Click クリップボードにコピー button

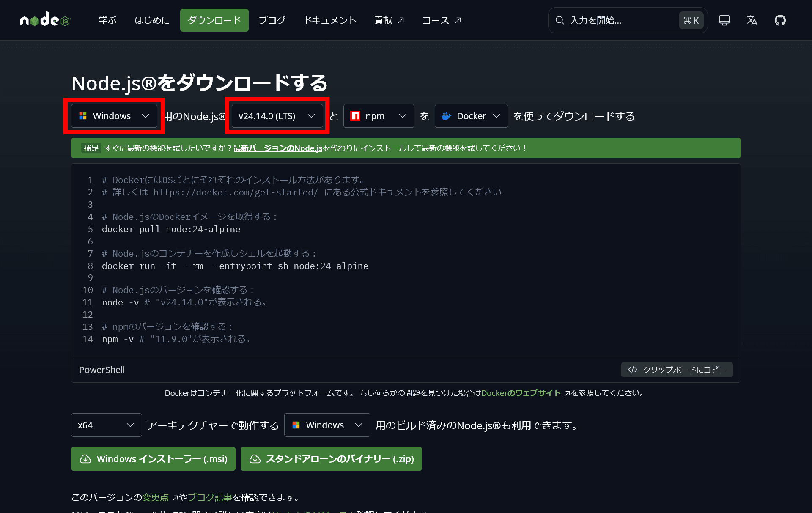coord(677,370)
